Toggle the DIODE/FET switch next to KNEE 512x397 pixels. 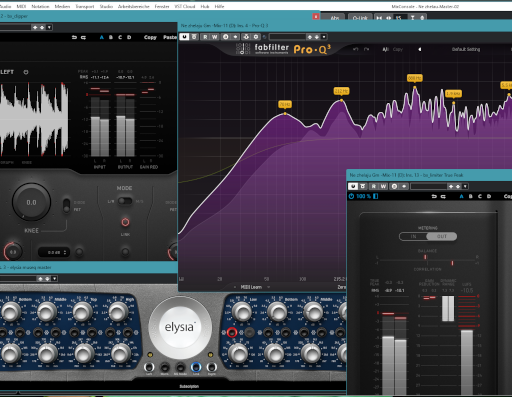point(67,205)
